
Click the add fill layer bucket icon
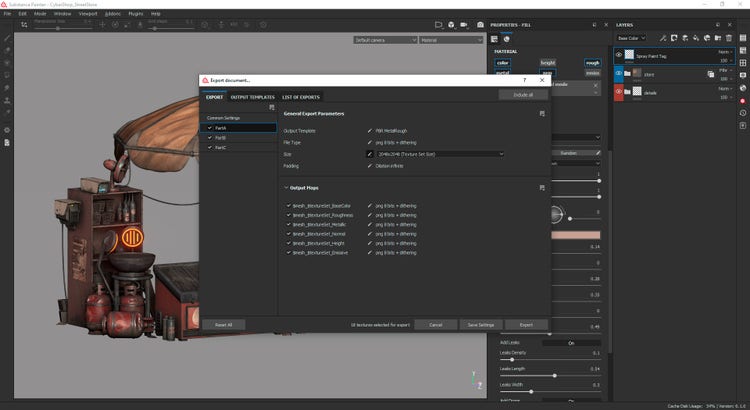pos(697,37)
